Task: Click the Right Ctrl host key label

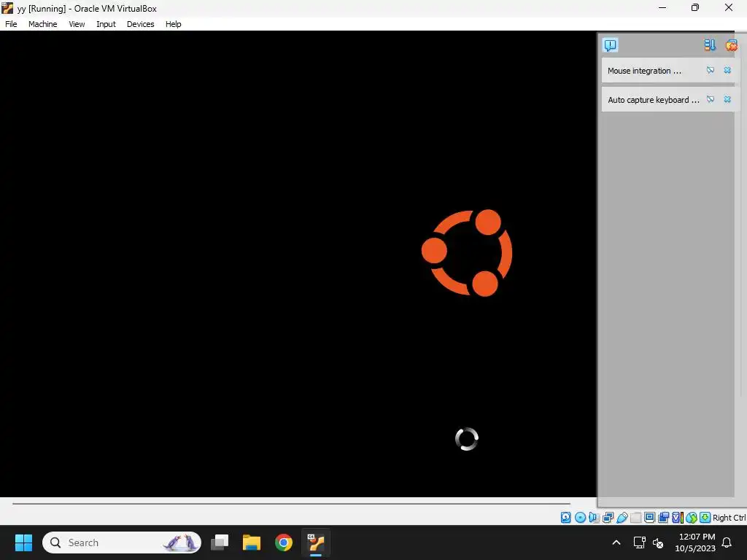Action: pyautogui.click(x=729, y=518)
